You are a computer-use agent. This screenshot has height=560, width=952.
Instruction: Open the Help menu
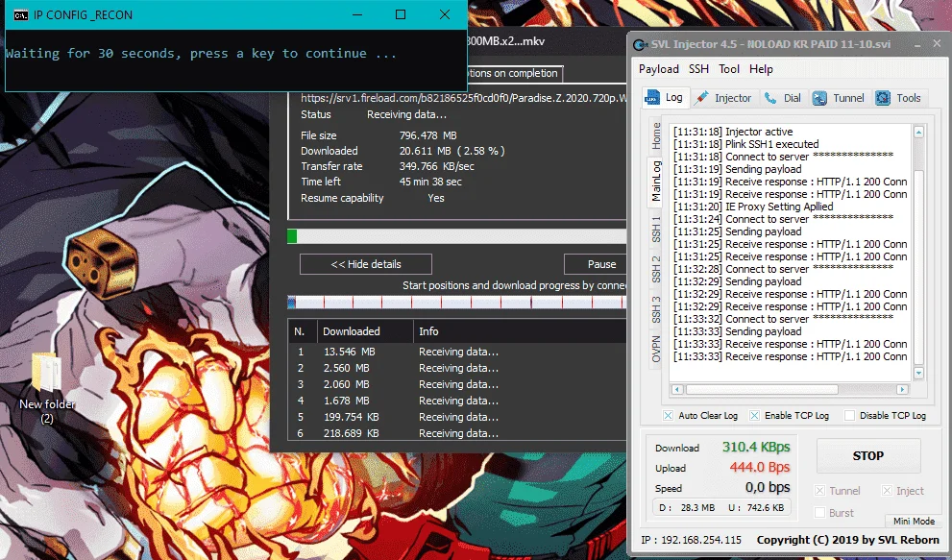[762, 69]
